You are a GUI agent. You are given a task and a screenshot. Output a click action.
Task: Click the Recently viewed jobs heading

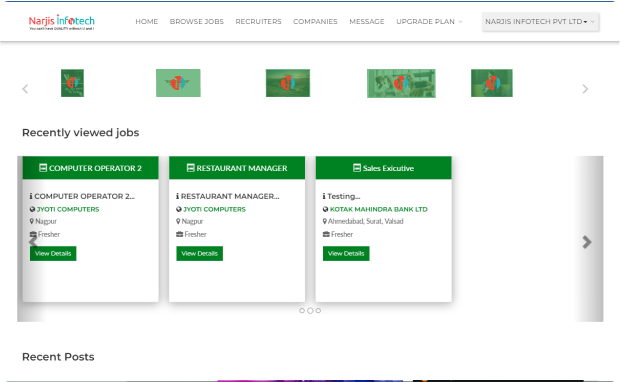[x=81, y=132]
